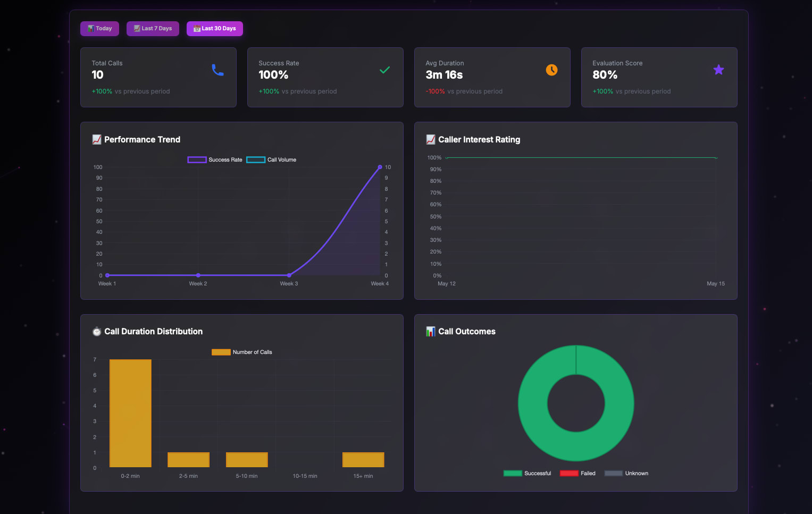
Task: Toggle Call Volume legend in Performance Trend
Action: point(271,160)
